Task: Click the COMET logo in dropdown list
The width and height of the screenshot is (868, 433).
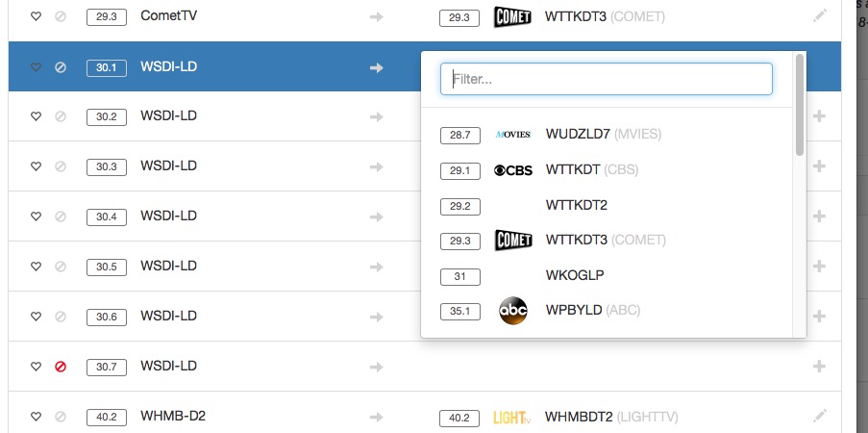Action: pos(512,240)
